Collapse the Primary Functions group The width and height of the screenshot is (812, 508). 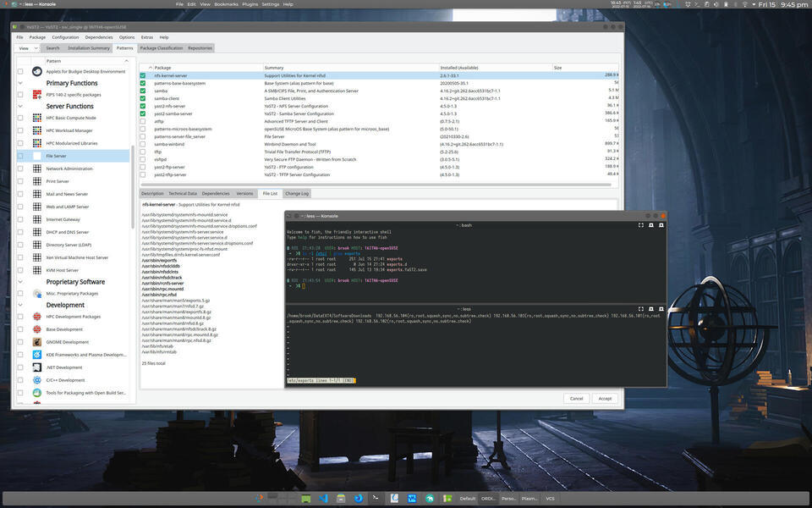coord(20,83)
